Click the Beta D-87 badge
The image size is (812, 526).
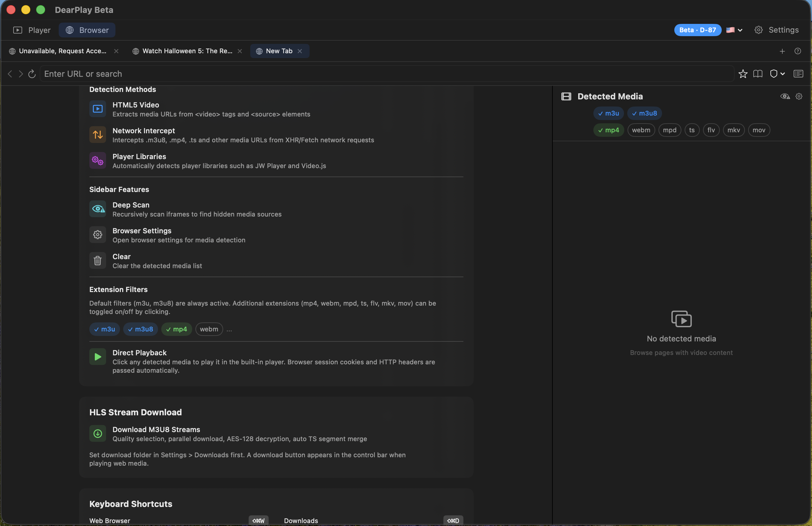pos(698,30)
